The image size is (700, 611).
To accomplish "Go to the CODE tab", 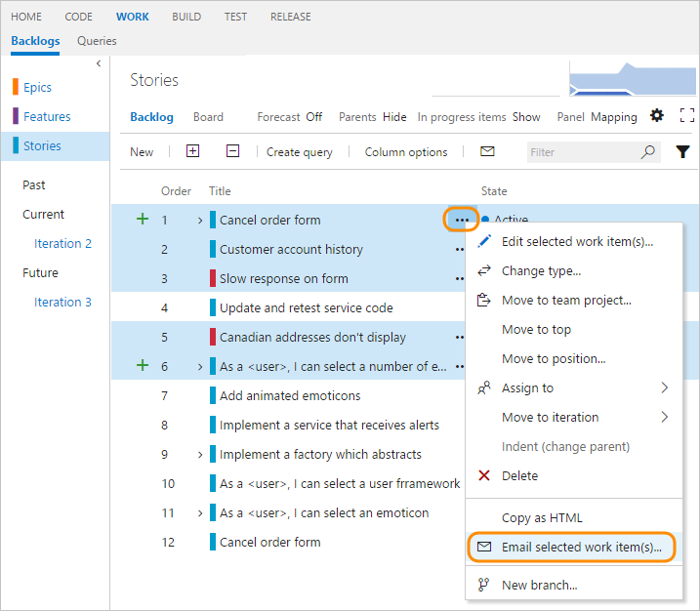I will [78, 17].
